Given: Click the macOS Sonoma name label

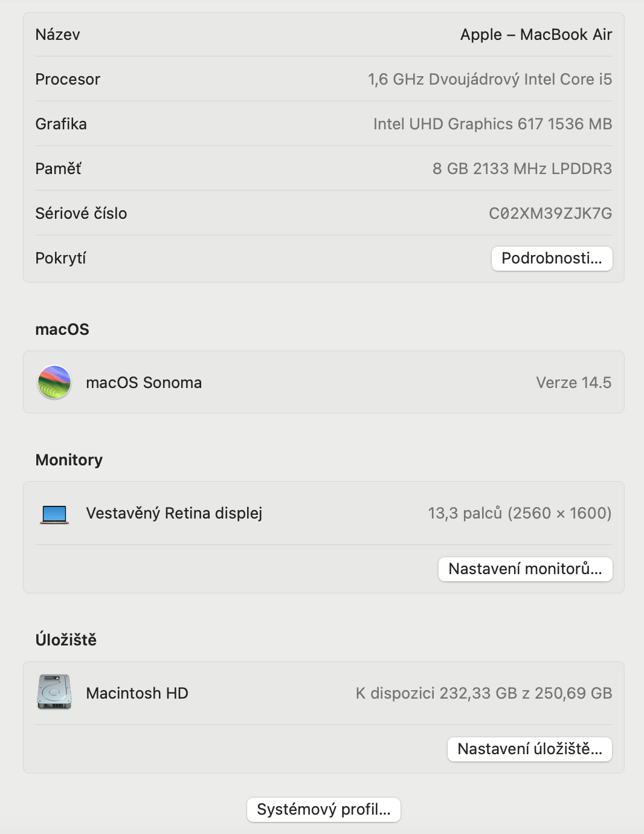Looking at the screenshot, I should click(144, 383).
